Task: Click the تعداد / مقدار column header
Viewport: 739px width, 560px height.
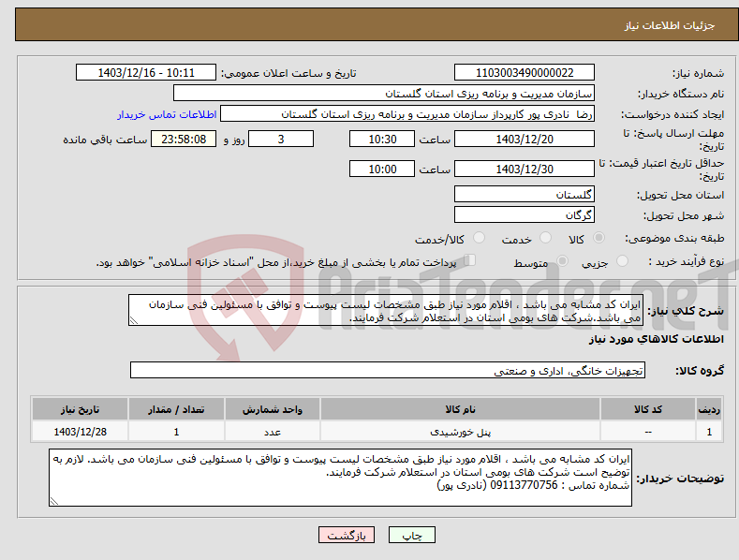Action: pyautogui.click(x=176, y=409)
